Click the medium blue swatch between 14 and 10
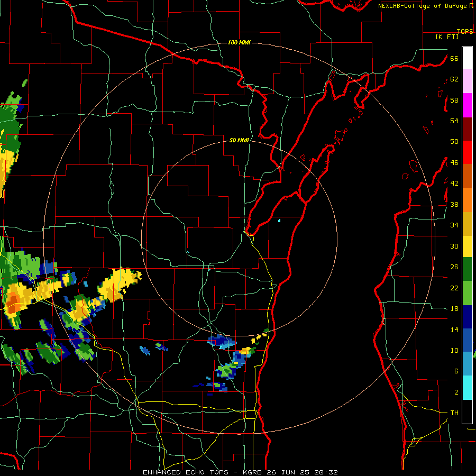The image size is (476, 476). pos(467,340)
